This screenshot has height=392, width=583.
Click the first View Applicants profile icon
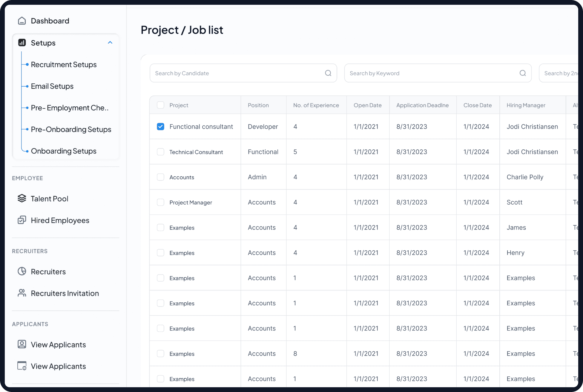[x=22, y=344]
